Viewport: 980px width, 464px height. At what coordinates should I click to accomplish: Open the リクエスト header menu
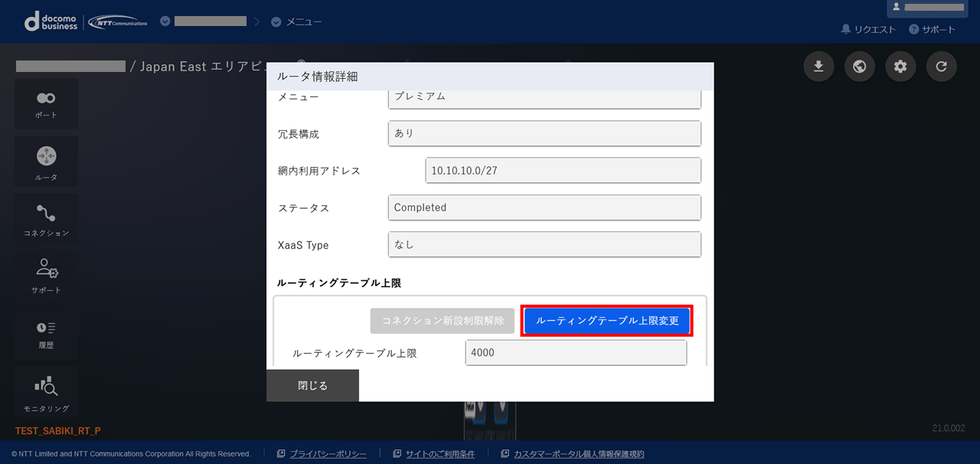(x=868, y=29)
